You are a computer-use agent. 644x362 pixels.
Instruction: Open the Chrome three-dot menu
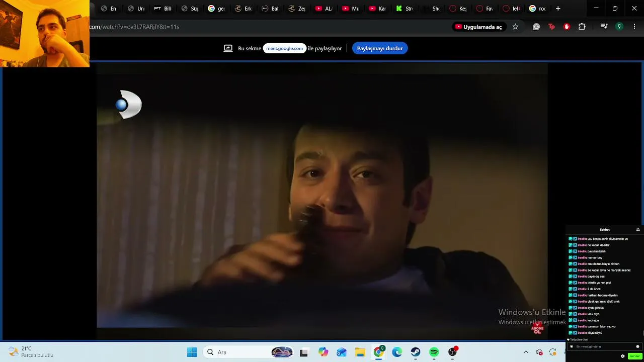click(x=634, y=27)
